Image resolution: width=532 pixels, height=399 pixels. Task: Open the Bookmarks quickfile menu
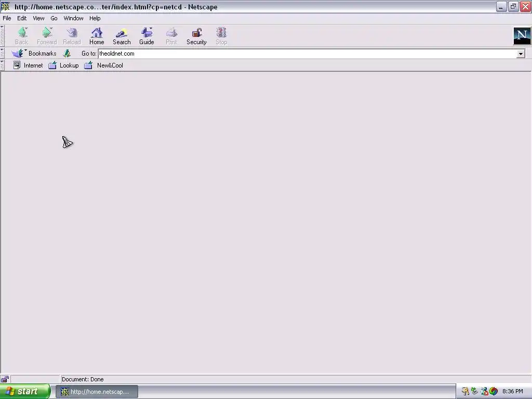(x=34, y=54)
